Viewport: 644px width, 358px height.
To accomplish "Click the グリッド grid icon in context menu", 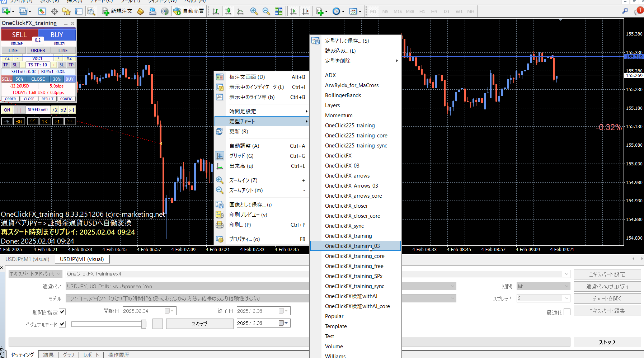I will pos(220,156).
